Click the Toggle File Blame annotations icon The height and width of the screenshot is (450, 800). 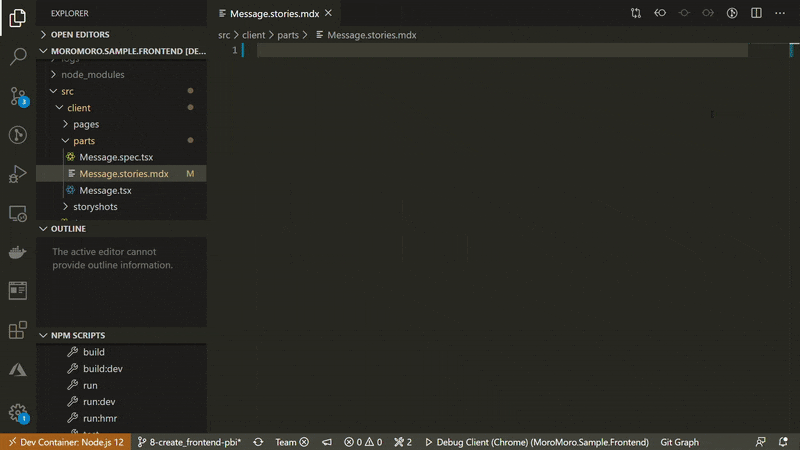[x=684, y=13]
